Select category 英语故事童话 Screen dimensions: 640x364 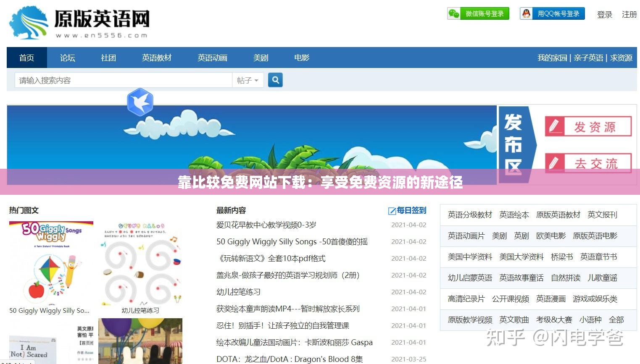click(521, 278)
